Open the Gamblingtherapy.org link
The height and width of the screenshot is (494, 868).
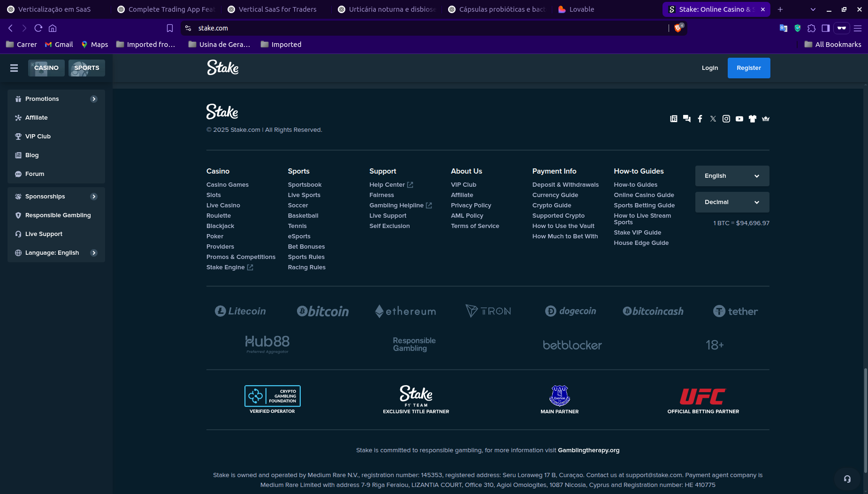coord(588,450)
